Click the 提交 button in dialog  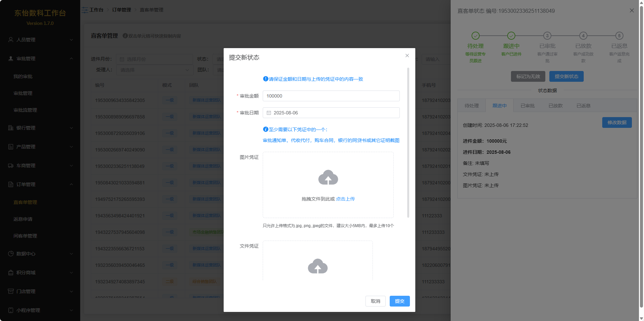point(399,301)
